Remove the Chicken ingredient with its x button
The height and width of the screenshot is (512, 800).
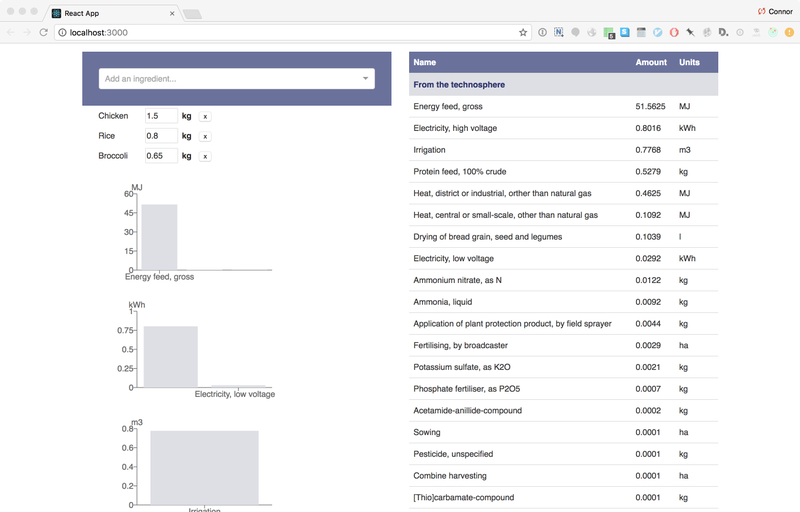pyautogui.click(x=205, y=117)
